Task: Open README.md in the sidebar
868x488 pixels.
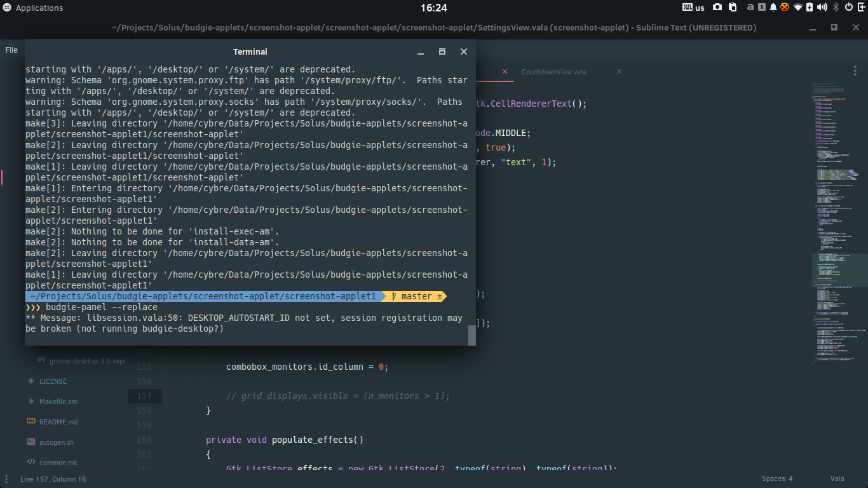Action: pyautogui.click(x=58, y=422)
